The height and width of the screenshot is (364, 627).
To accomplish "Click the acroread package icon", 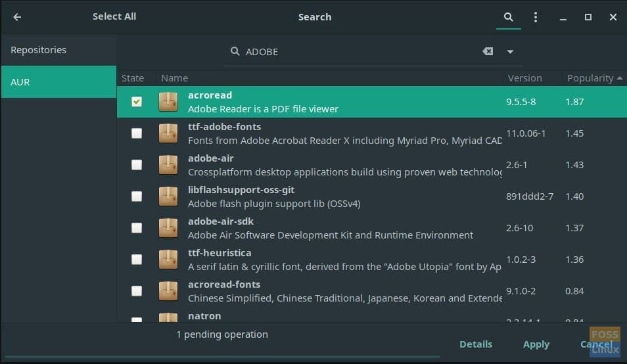I will point(168,101).
